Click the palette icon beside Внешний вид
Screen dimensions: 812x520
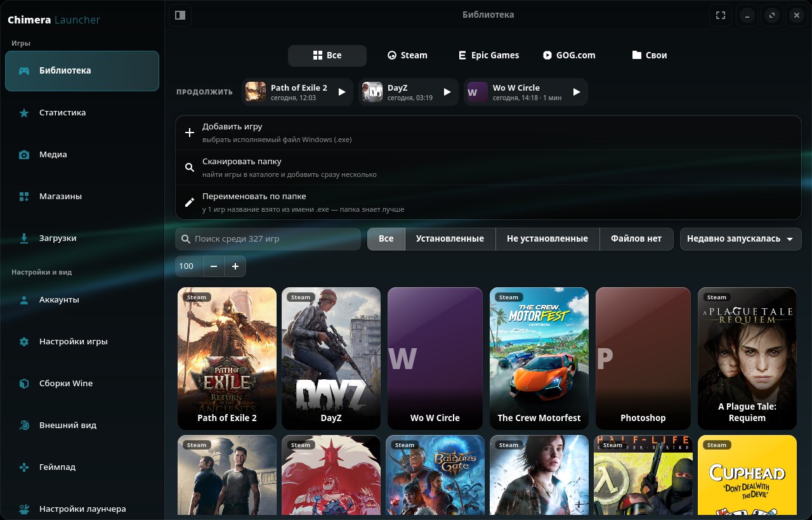24,426
